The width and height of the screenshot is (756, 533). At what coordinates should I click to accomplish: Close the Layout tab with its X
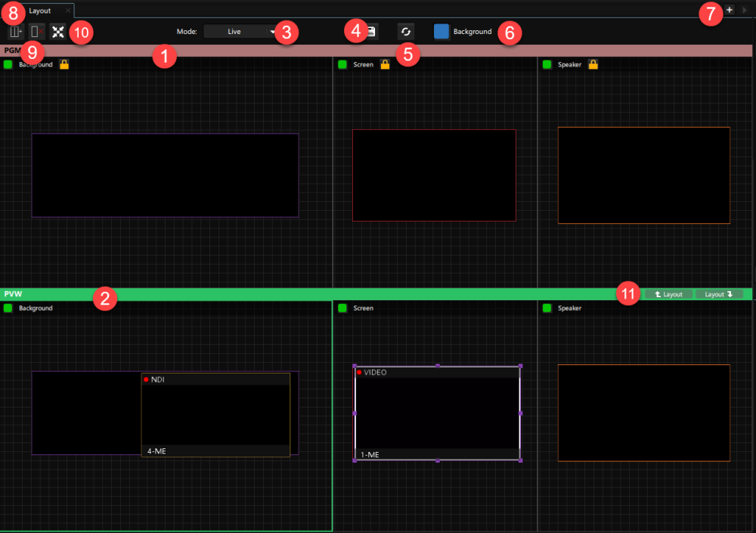[x=68, y=10]
